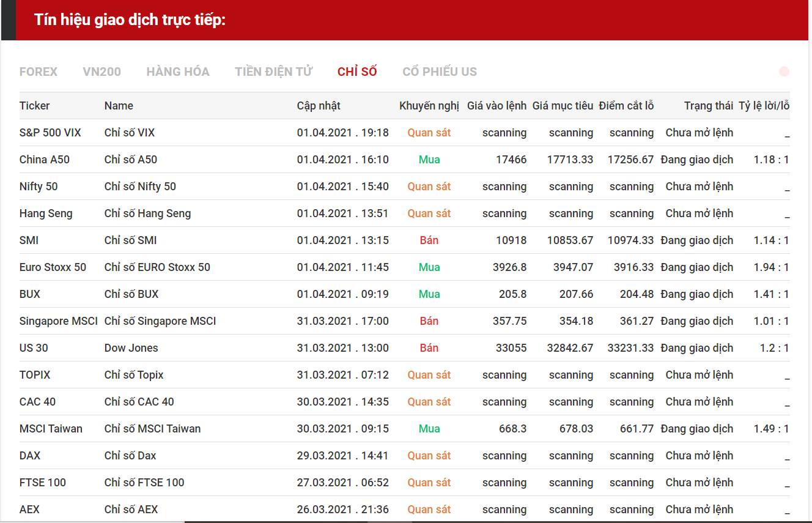The height and width of the screenshot is (523, 812).
Task: Select the US 30 ticker
Action: click(x=34, y=348)
